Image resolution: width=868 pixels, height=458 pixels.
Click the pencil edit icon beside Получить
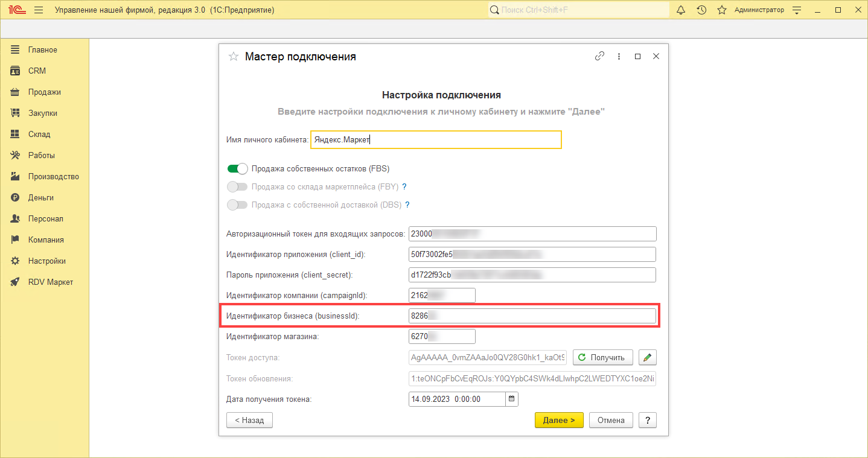[648, 357]
